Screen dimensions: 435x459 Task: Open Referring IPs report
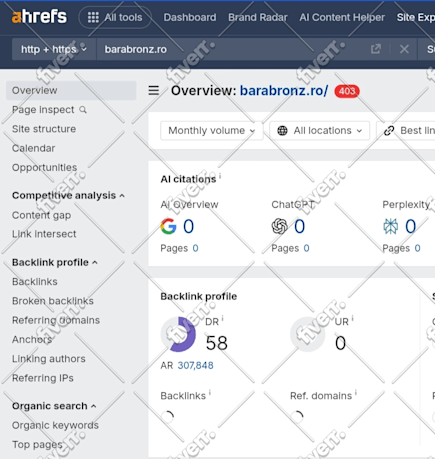(43, 378)
